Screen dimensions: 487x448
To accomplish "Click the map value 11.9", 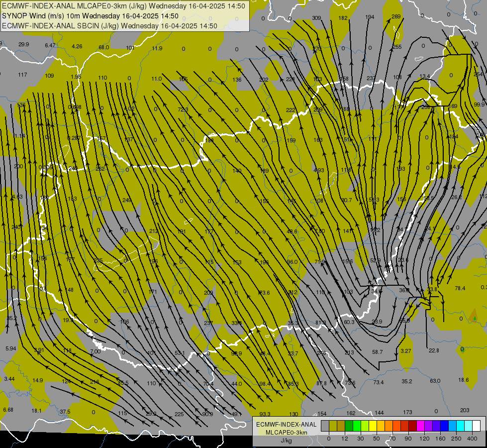I will pyautogui.click(x=157, y=48).
